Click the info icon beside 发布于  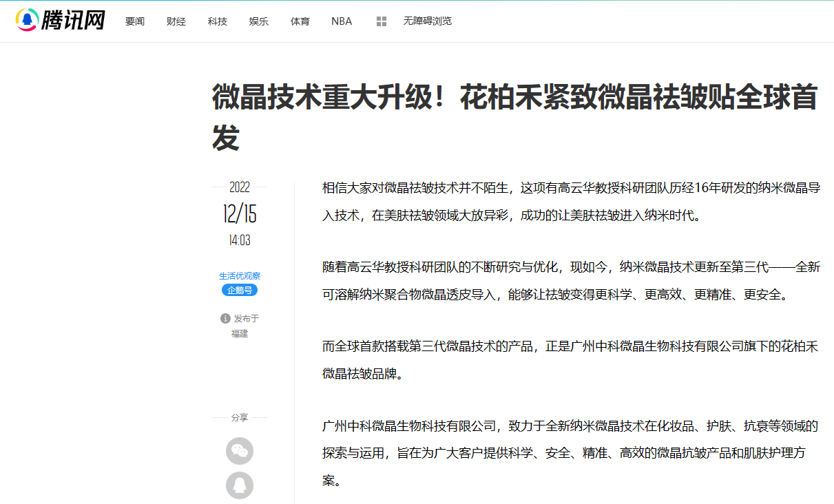tap(225, 318)
